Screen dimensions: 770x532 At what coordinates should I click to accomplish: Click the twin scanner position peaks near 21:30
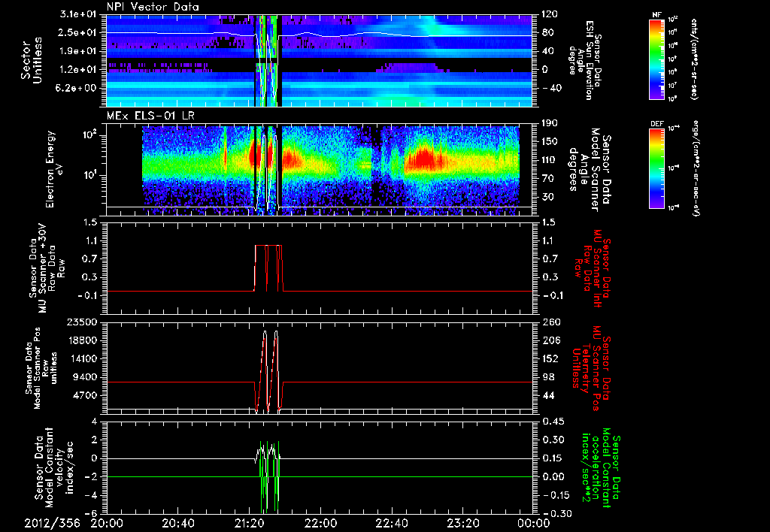270,371
